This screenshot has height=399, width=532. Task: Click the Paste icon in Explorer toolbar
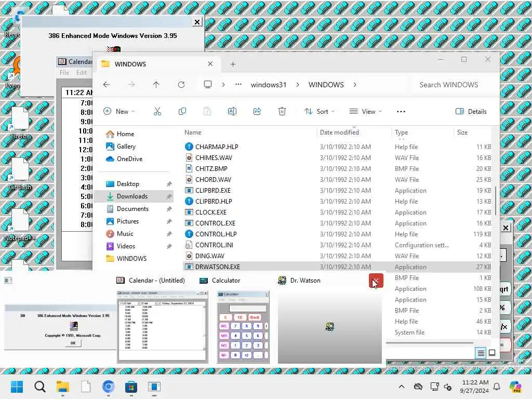click(x=207, y=111)
